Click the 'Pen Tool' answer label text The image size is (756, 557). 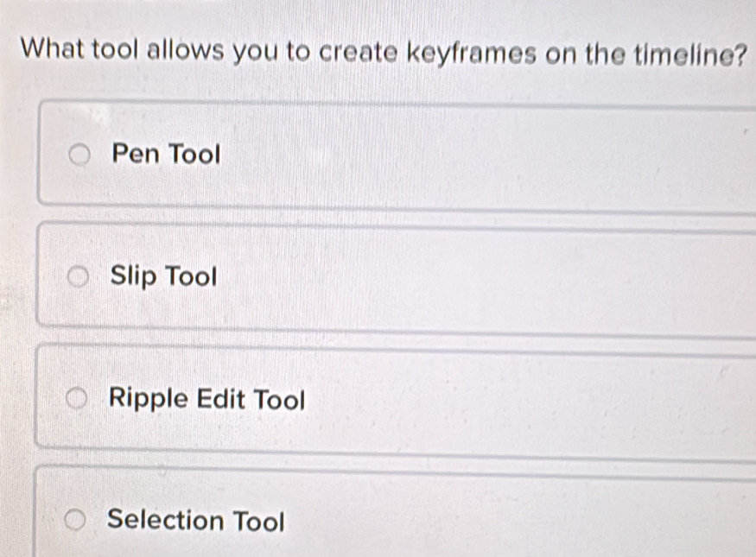coord(166,155)
